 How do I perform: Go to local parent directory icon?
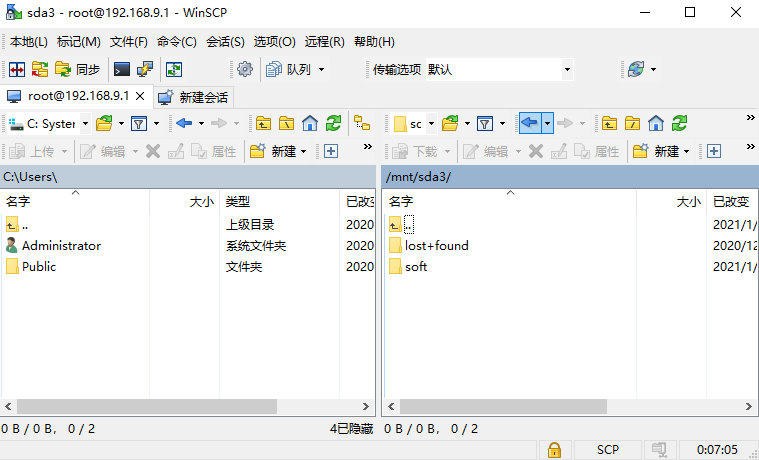point(263,124)
